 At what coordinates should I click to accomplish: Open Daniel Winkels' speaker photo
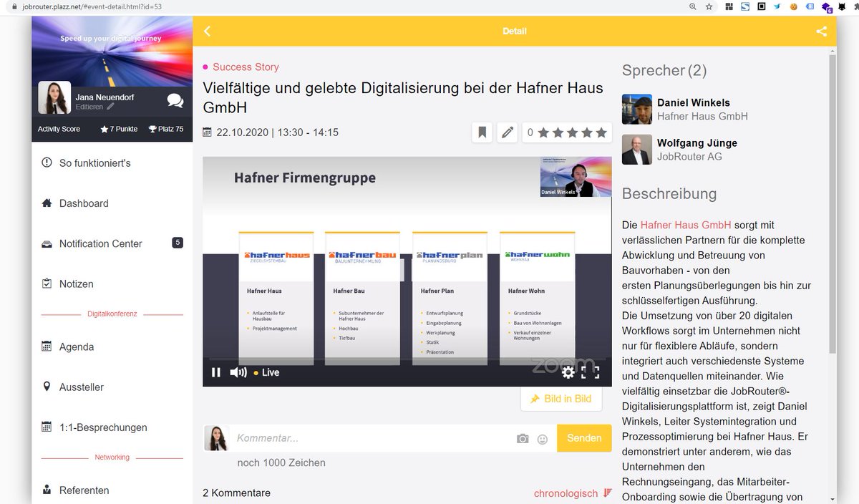(637, 110)
